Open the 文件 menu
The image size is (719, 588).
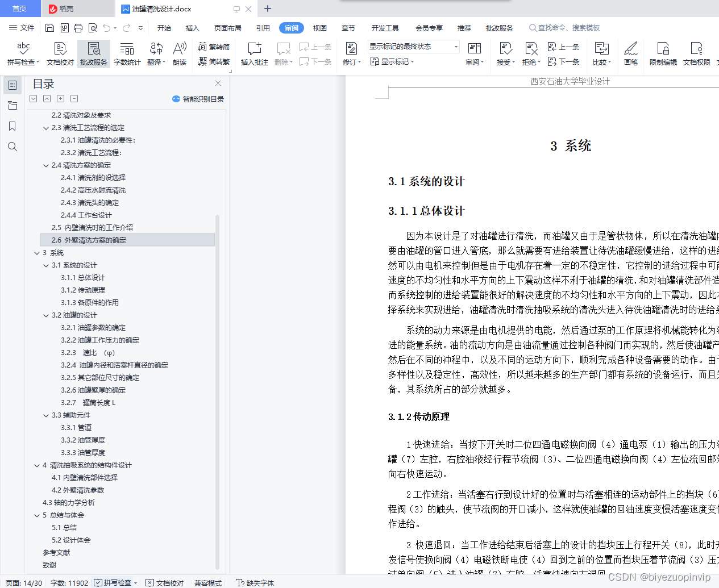coord(22,28)
